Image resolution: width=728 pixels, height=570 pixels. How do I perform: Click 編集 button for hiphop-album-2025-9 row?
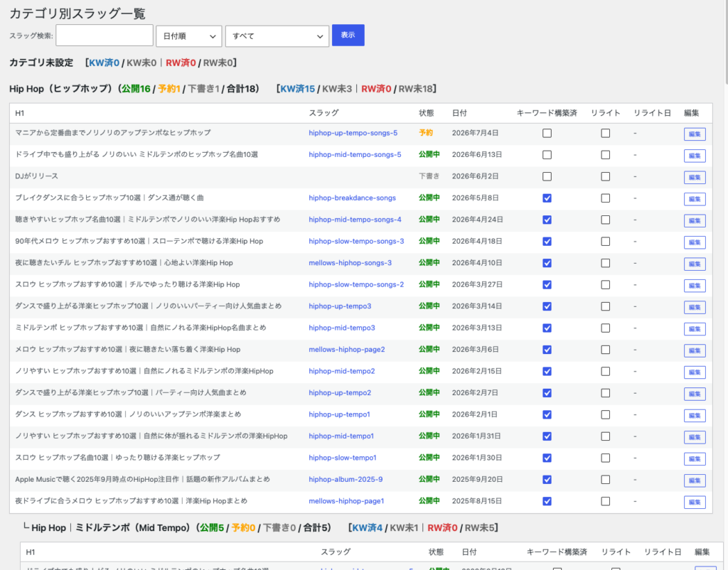[695, 480]
